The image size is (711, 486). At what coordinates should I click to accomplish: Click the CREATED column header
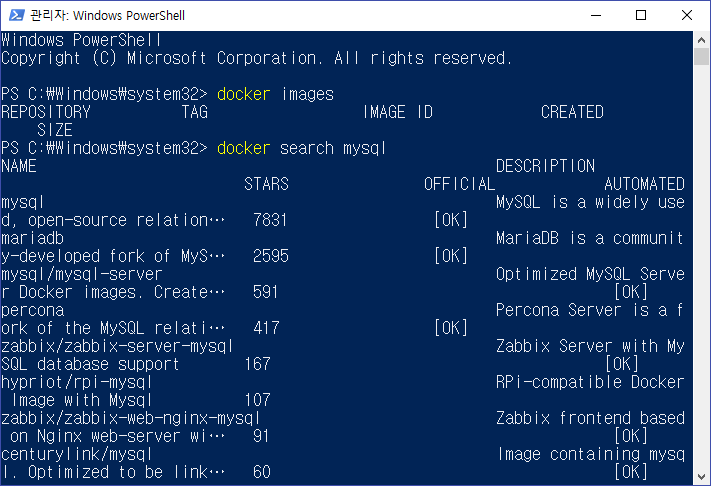coord(572,112)
